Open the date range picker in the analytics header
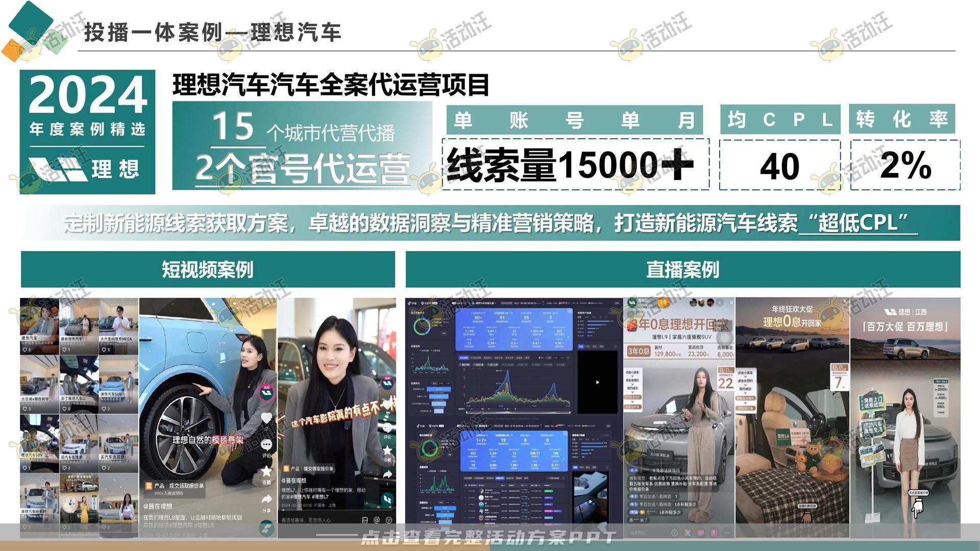This screenshot has width=980, height=551. coord(527,302)
